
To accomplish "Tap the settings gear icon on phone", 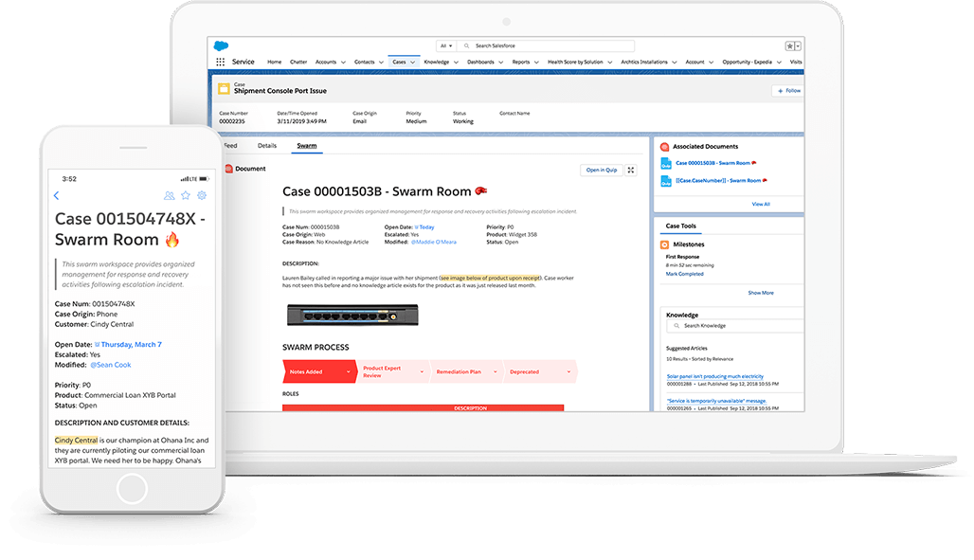I will click(x=202, y=195).
